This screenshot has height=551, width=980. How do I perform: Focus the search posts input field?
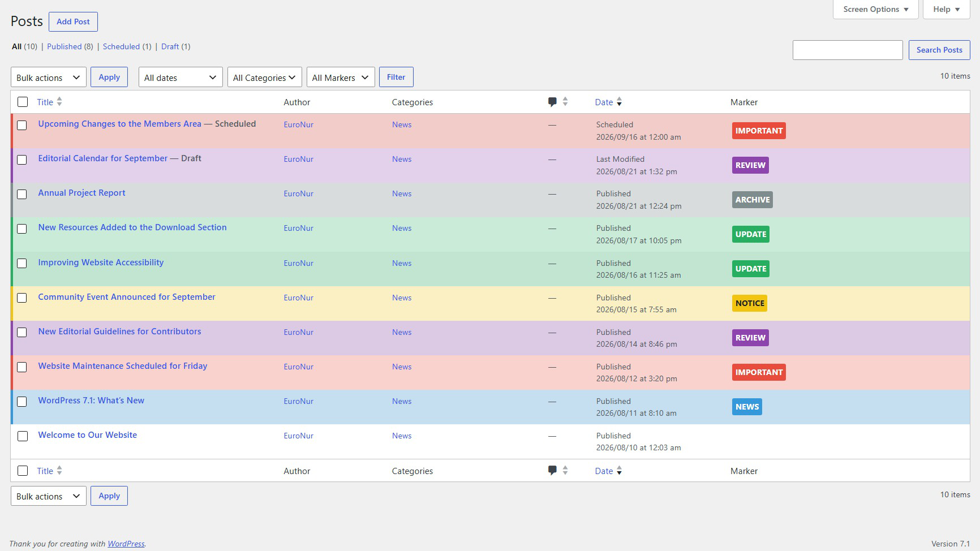[x=848, y=50]
